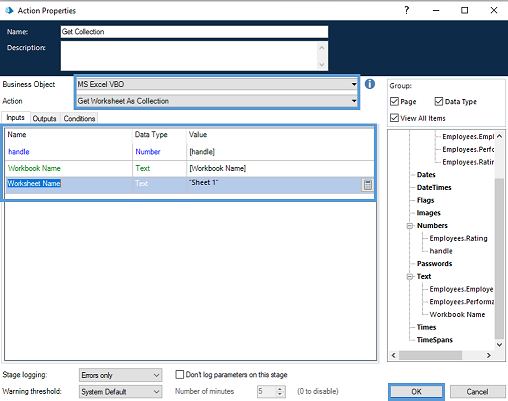508x401 pixels.
Task: Select DateTimes in the data tree
Action: pos(434,187)
